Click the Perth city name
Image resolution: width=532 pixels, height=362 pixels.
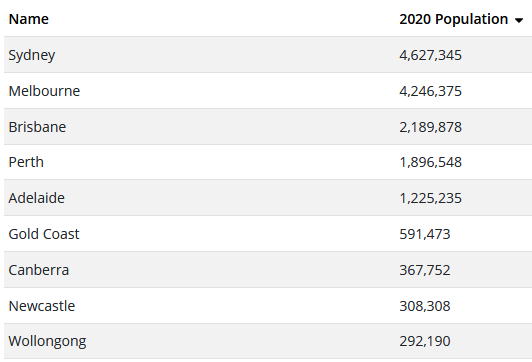tap(26, 162)
